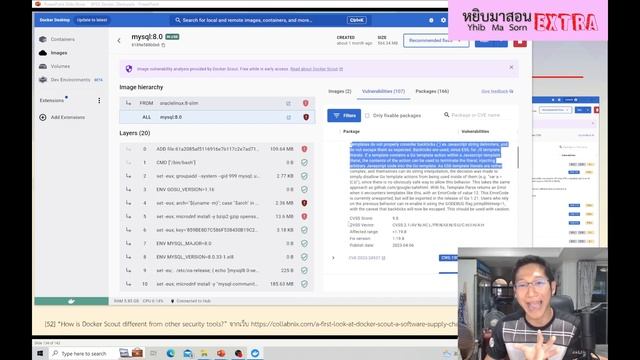This screenshot has height=360, width=640.
Task: Copy the mysql:8.0 image ID
Action: click(163, 45)
